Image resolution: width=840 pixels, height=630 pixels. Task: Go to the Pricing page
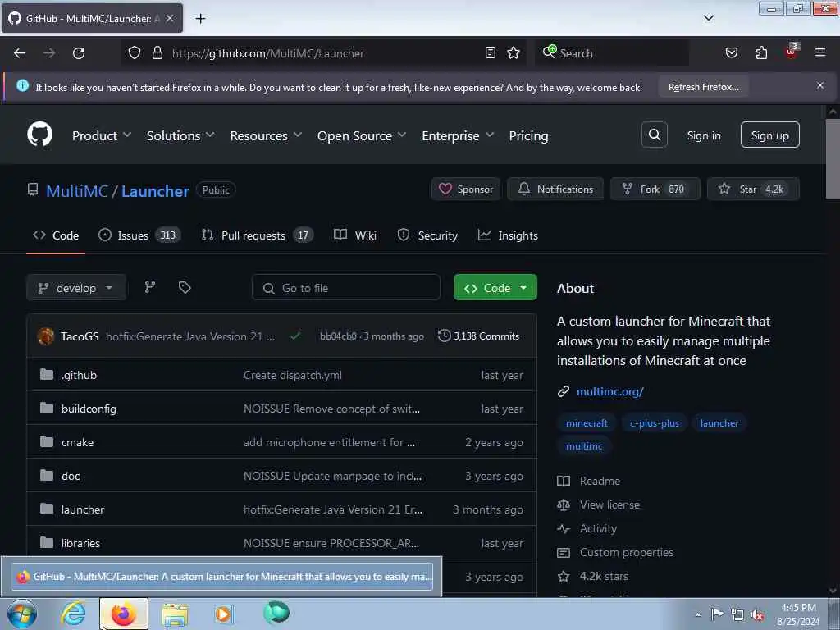point(528,135)
